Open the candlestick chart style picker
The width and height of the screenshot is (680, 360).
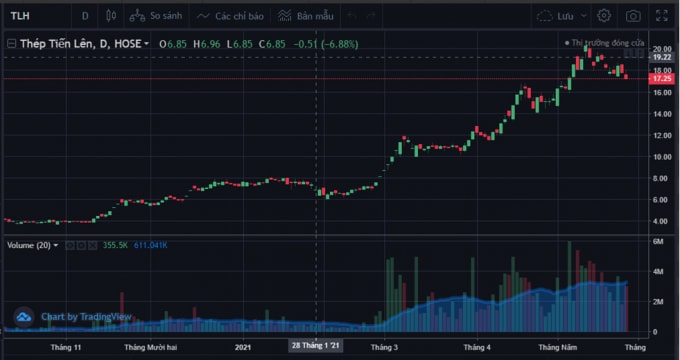111,16
